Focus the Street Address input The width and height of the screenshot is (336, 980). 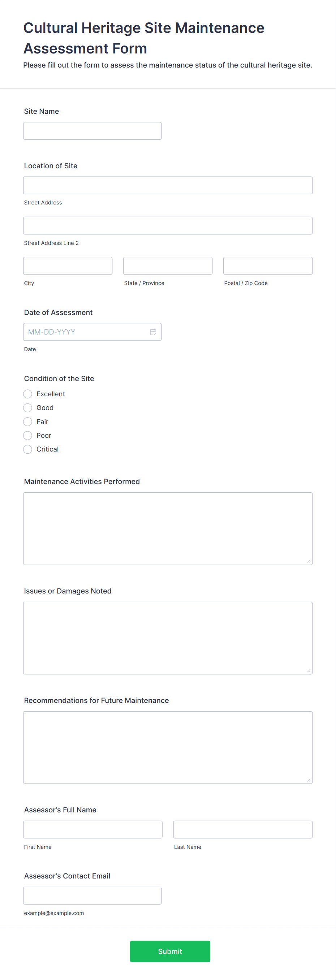168,185
